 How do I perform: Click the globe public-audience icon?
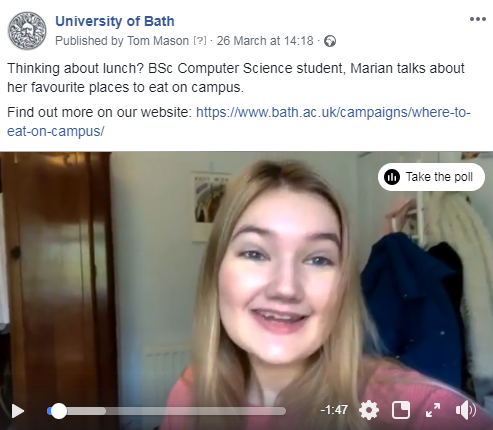pyautogui.click(x=330, y=41)
